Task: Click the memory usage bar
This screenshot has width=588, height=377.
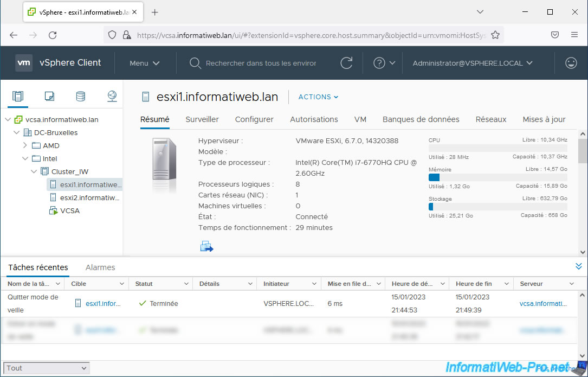Action: (x=497, y=177)
